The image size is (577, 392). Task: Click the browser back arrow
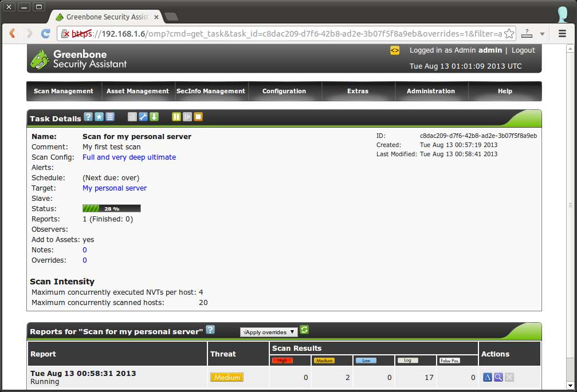(12, 33)
